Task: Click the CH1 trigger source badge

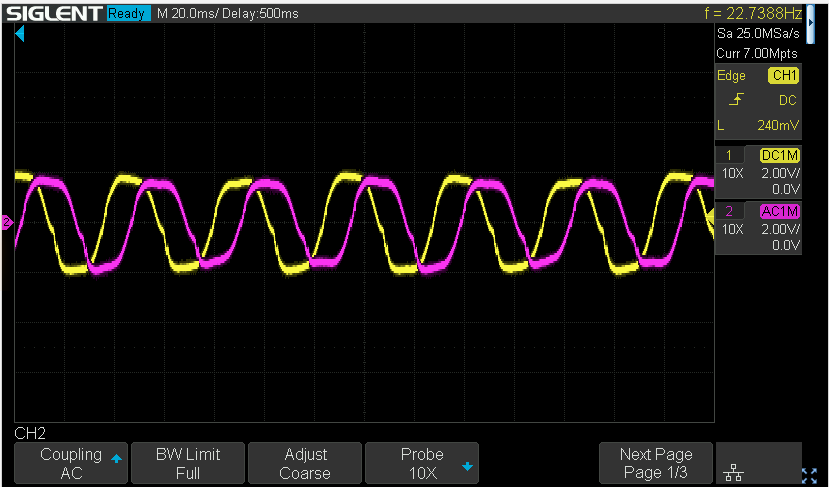Action: [784, 76]
